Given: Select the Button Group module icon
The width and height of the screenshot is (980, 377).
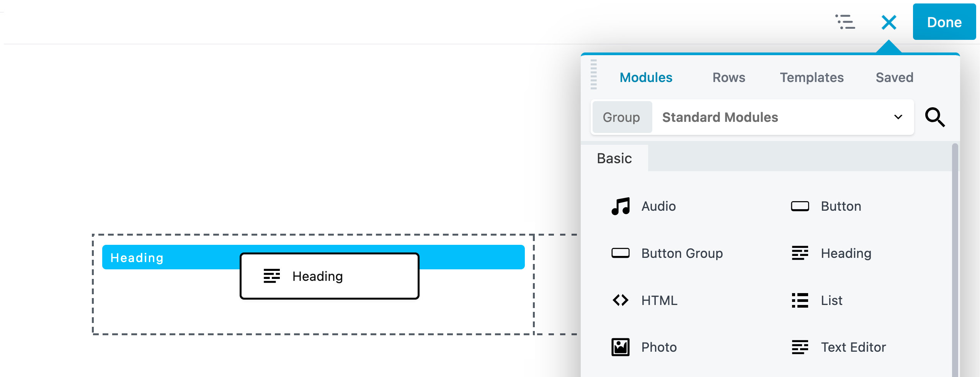Looking at the screenshot, I should click(x=620, y=253).
